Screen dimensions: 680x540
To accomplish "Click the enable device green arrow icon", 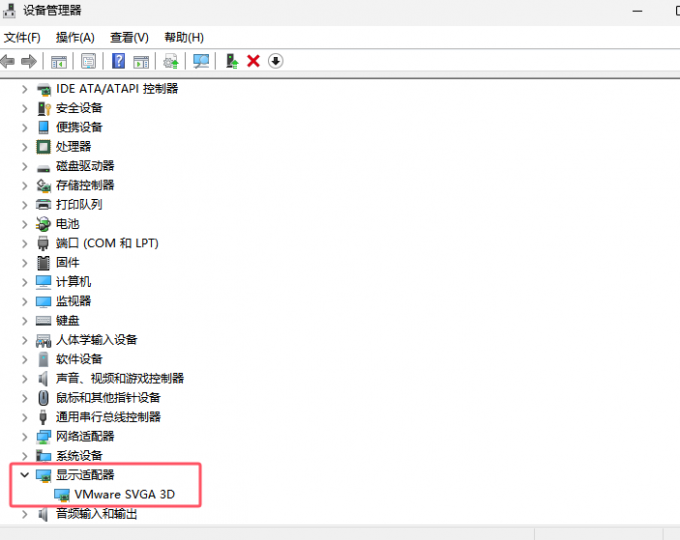I will coord(231,61).
